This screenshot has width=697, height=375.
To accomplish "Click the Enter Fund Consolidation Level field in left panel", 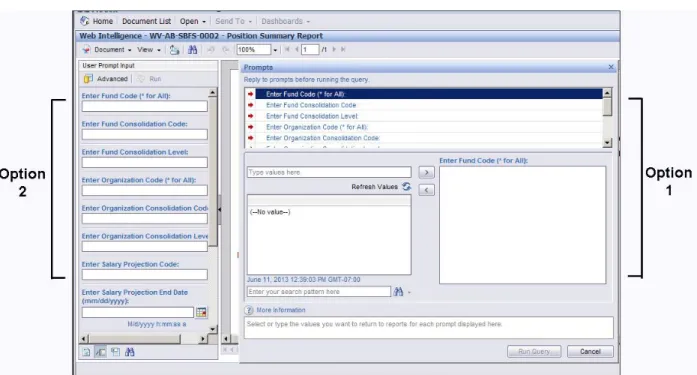I will click(144, 163).
